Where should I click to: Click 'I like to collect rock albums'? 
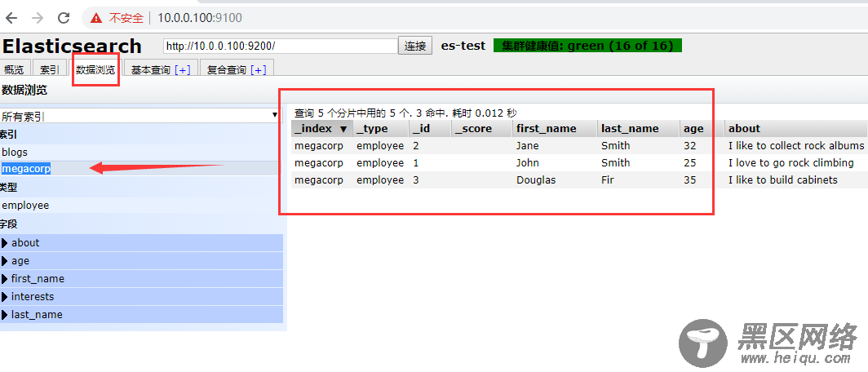point(796,145)
